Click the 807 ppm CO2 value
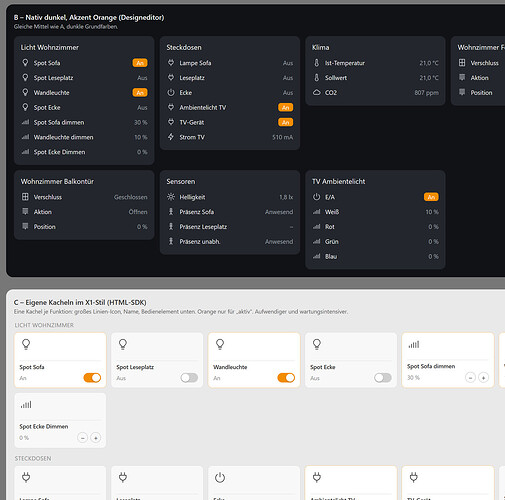 (427, 93)
